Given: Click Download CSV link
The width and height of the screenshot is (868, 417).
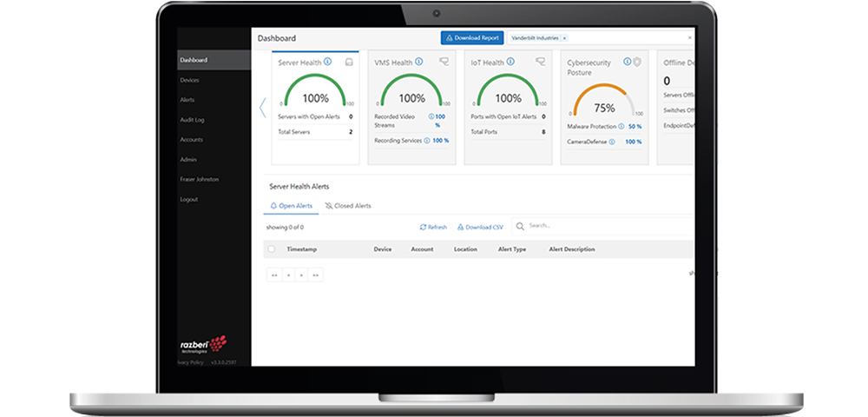Looking at the screenshot, I should click(x=481, y=227).
